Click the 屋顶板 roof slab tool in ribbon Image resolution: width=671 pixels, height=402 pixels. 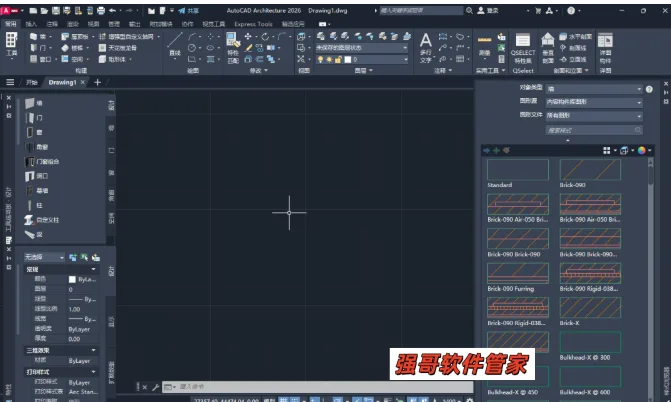click(x=75, y=37)
